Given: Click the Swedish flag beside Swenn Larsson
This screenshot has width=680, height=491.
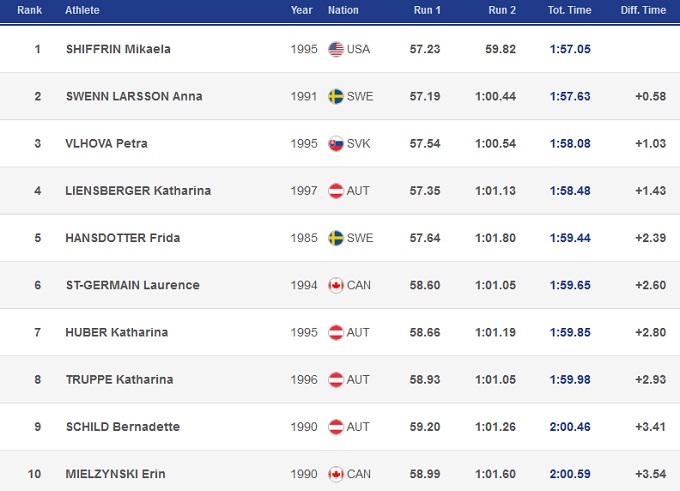Looking at the screenshot, I should 336,96.
